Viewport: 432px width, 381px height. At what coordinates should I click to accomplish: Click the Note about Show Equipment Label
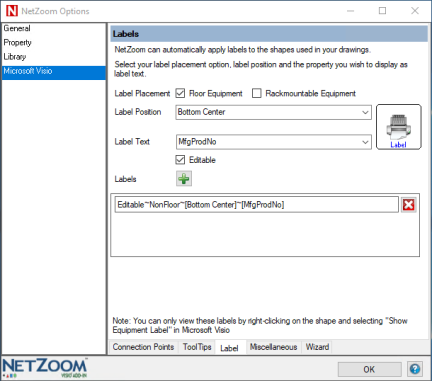tap(260, 325)
